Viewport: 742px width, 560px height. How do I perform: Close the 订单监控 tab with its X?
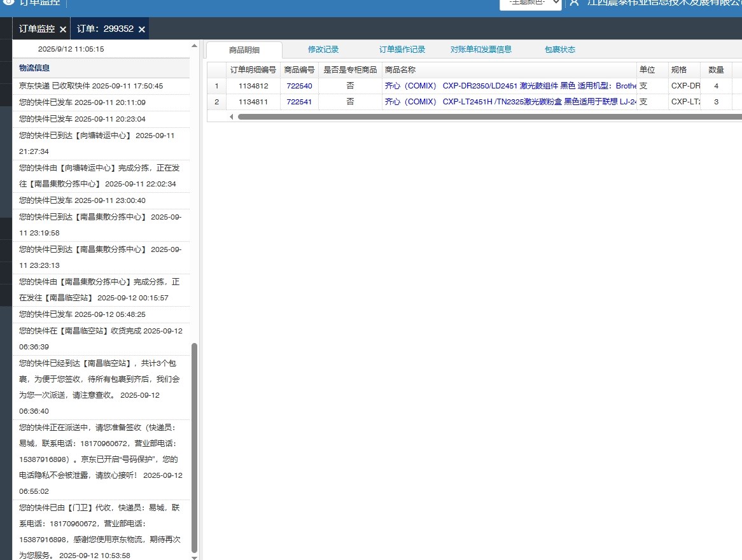click(62, 29)
